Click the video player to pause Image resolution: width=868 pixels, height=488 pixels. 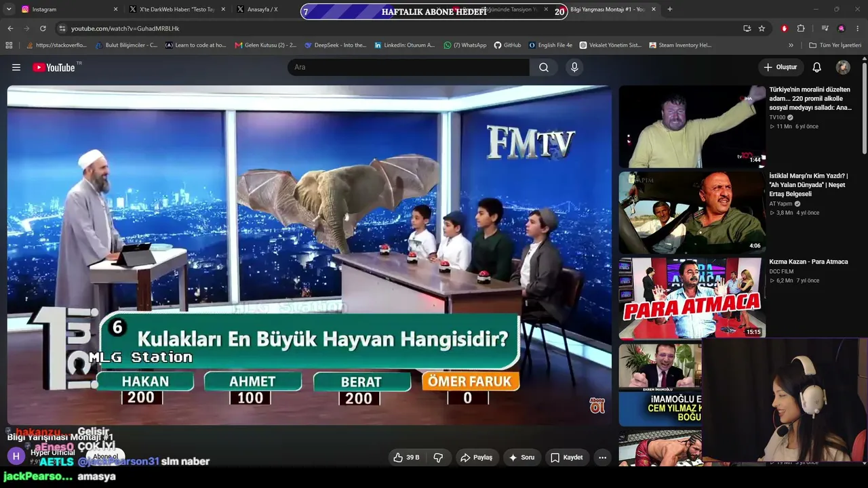(309, 255)
